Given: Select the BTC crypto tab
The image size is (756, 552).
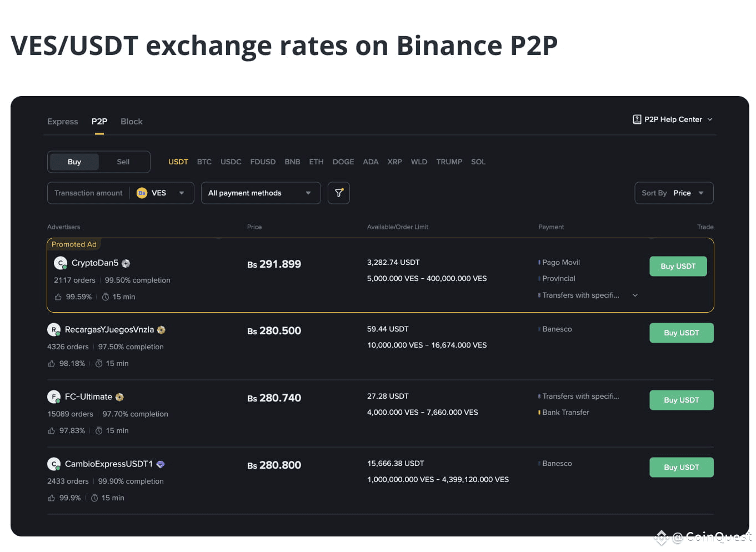Looking at the screenshot, I should 204,162.
